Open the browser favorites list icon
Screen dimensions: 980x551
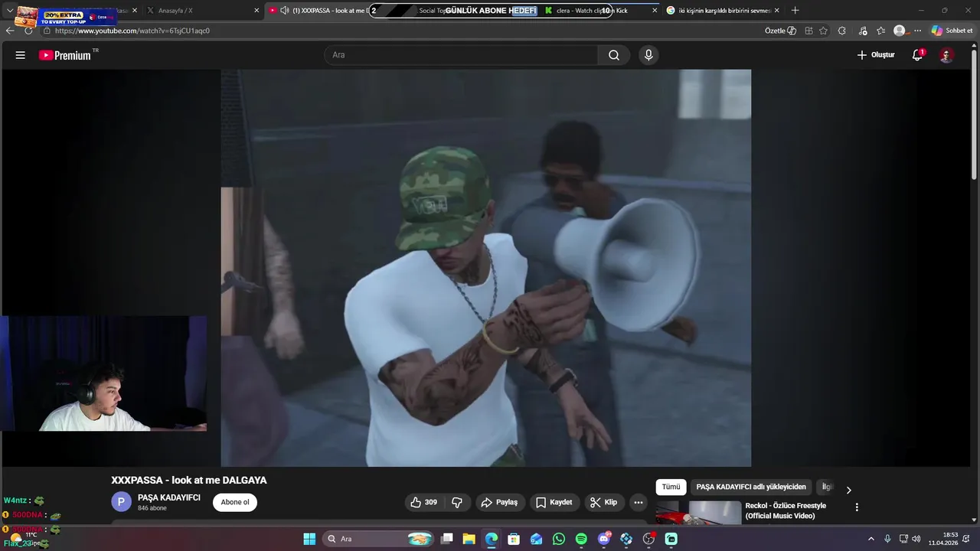pos(880,31)
